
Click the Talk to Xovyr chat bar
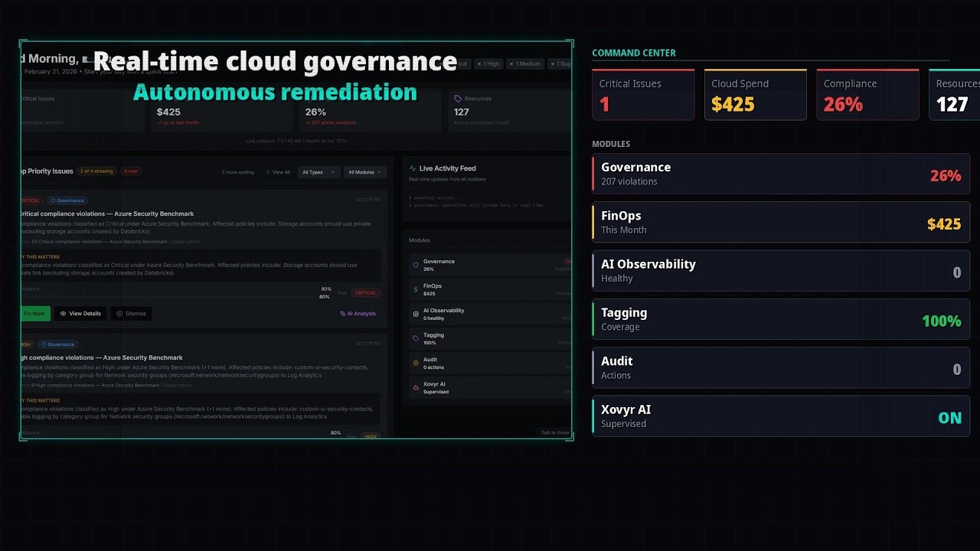click(x=554, y=432)
